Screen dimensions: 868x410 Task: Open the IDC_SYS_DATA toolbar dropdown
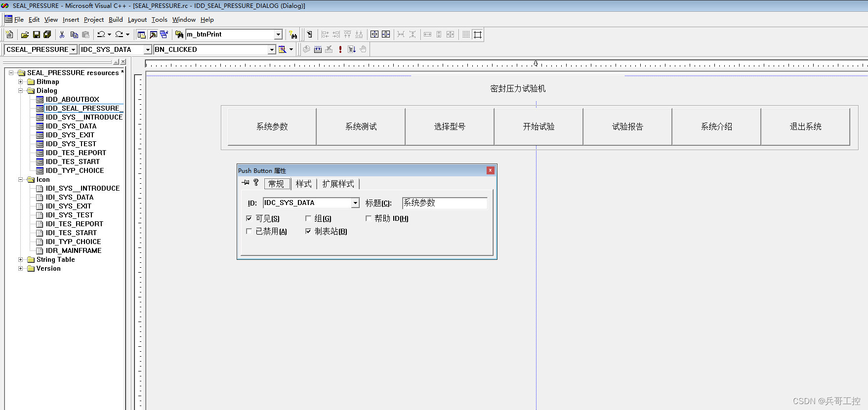(x=147, y=49)
